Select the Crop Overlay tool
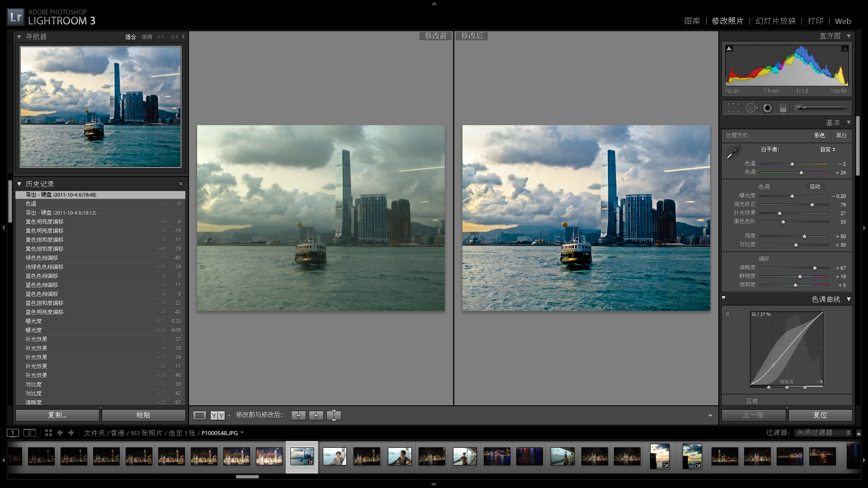This screenshot has width=868, height=488. (733, 108)
